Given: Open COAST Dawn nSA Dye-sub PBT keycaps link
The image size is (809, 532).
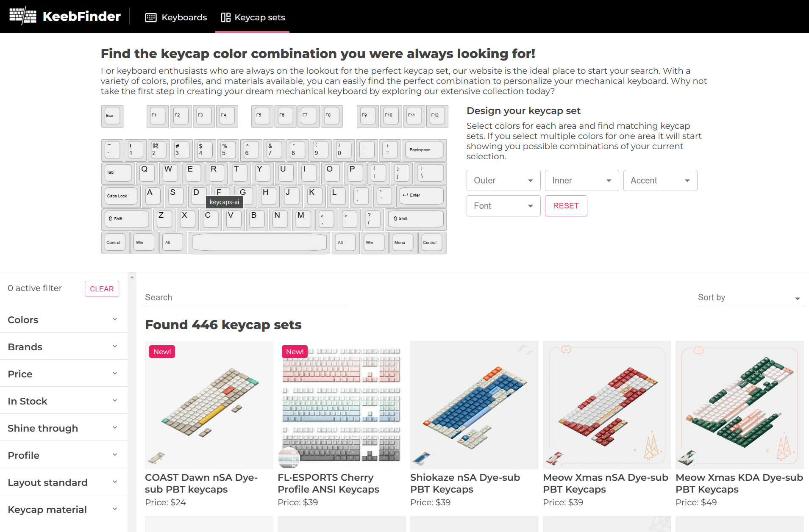Looking at the screenshot, I should click(201, 483).
